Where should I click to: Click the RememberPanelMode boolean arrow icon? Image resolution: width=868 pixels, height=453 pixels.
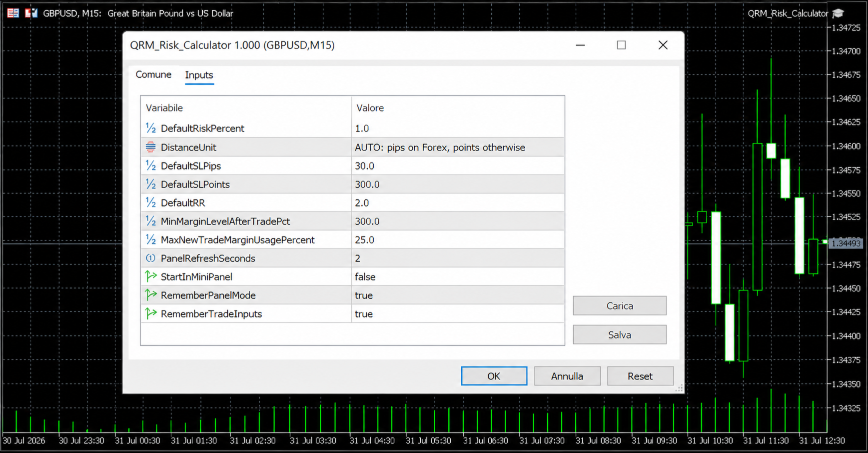pos(150,294)
